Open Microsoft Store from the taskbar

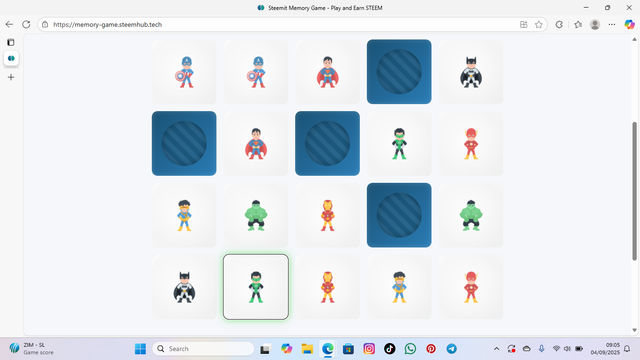348,349
